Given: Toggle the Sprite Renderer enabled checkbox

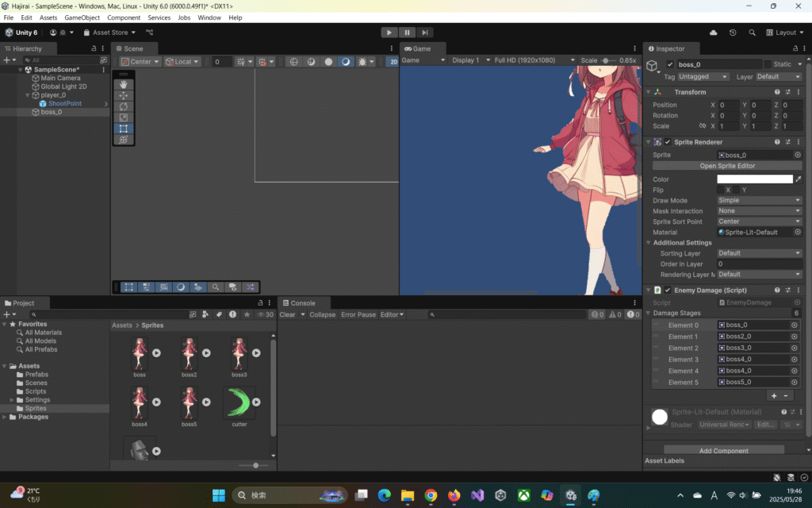Looking at the screenshot, I should [668, 141].
